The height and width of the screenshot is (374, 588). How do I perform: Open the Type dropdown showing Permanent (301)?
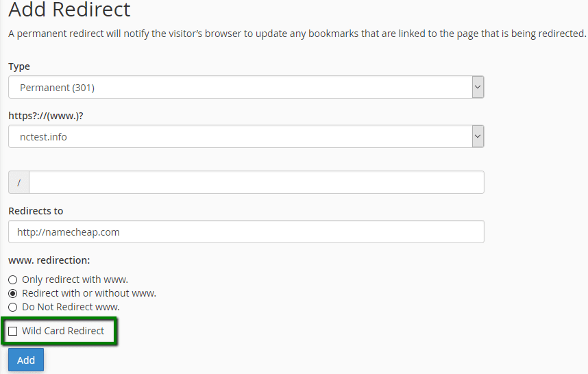click(x=246, y=87)
